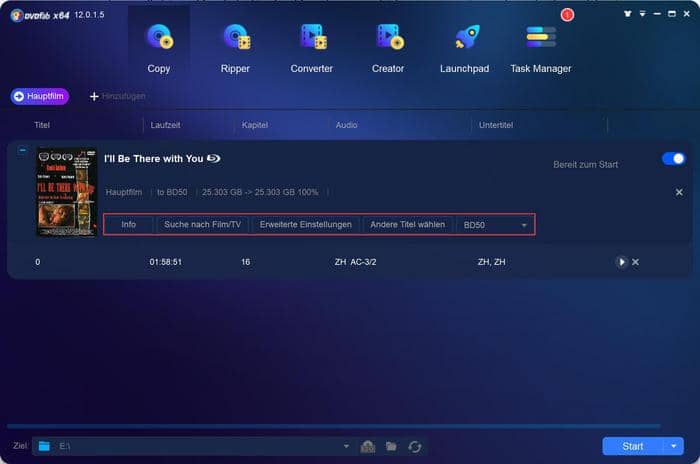Screen dimensions: 700x464
Task: Click the 01:58:51 runtime value
Action: [x=166, y=262]
